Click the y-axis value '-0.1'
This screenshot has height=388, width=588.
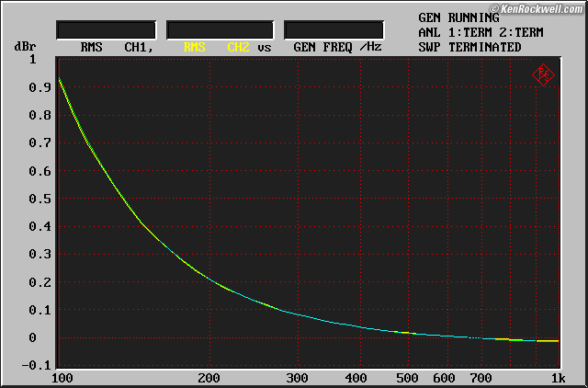37,366
